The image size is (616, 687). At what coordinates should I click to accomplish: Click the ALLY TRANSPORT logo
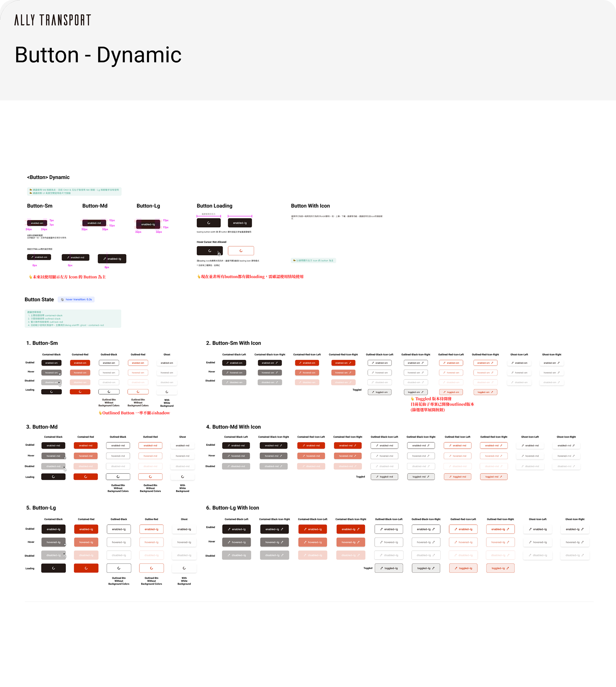pyautogui.click(x=53, y=20)
